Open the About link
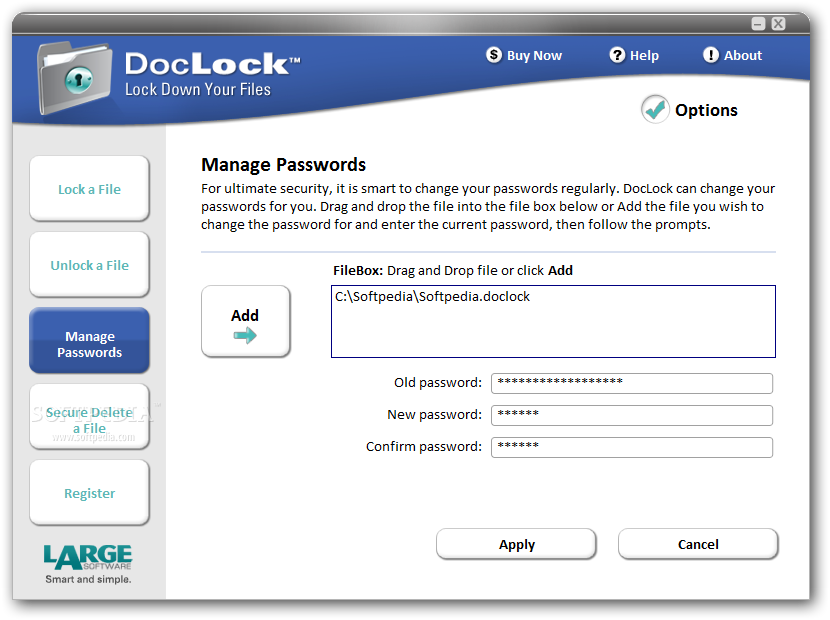The width and height of the screenshot is (830, 620). click(x=743, y=56)
